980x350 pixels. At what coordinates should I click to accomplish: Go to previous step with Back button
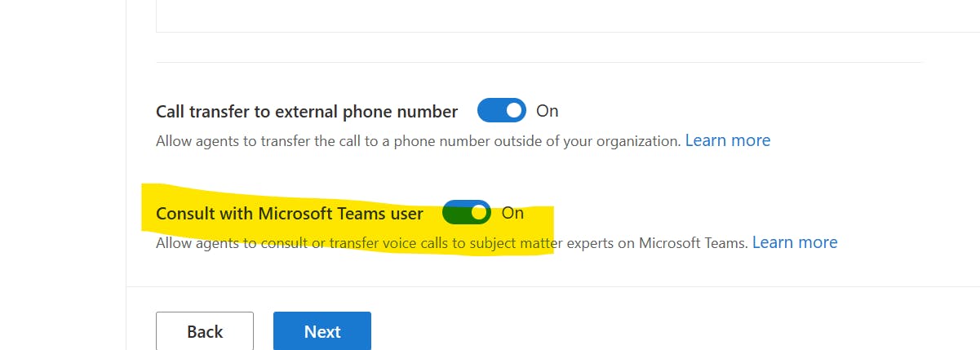205,331
